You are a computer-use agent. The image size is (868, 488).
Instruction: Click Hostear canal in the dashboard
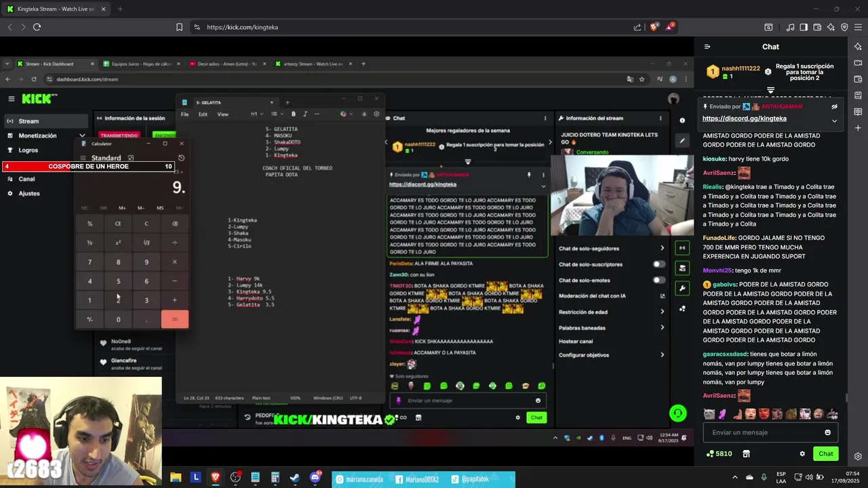[576, 341]
